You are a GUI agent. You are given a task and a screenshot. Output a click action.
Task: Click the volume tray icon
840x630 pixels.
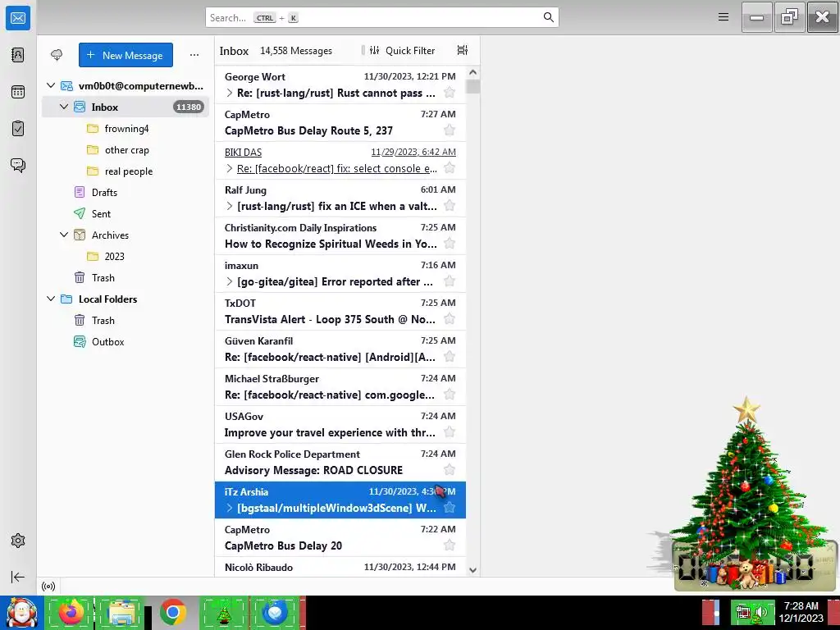coord(762,612)
